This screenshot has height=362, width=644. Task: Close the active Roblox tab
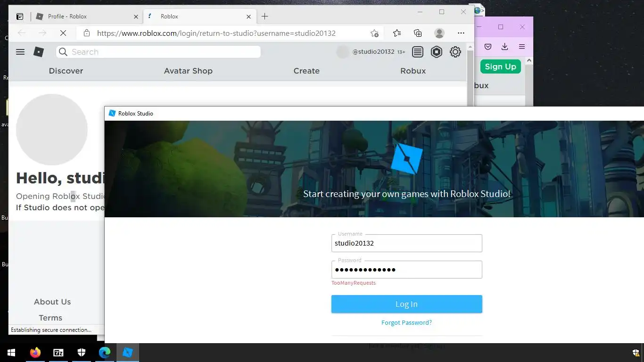[x=248, y=16]
